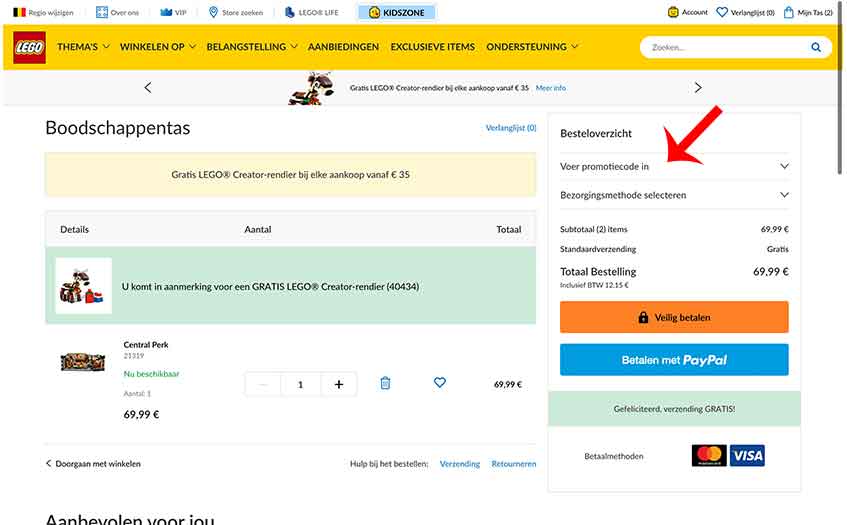Open Mijn Tas shopping bag
Image resolution: width=847 pixels, height=525 pixels.
[808, 13]
